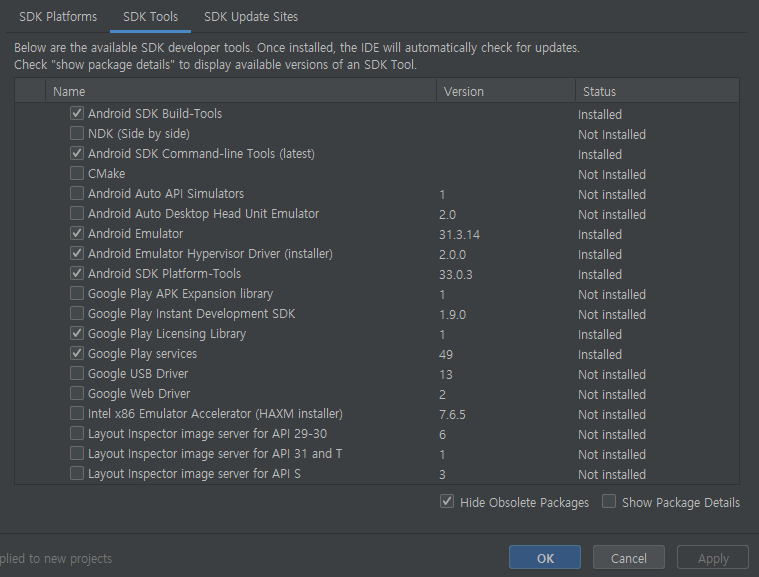Uncheck Android SDK Build-Tools checkbox
Screen dimensions: 759x577
pyautogui.click(x=76, y=113)
